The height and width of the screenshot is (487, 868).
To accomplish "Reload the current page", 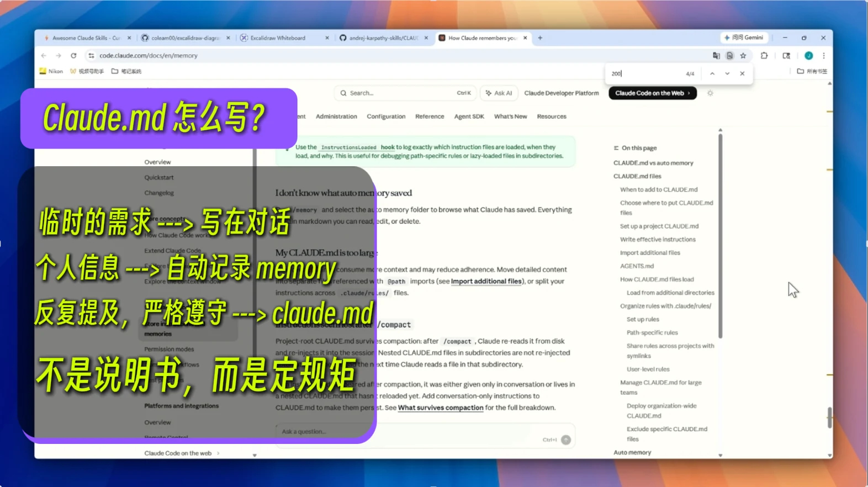I will [73, 56].
